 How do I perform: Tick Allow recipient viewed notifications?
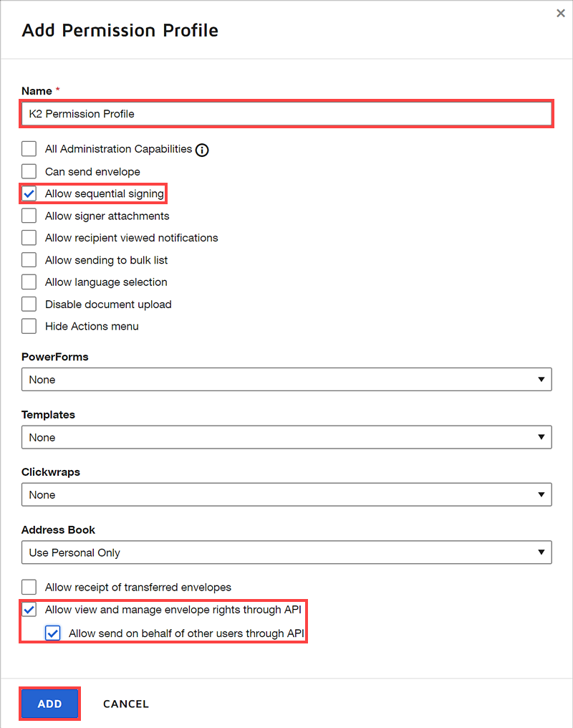(x=29, y=238)
